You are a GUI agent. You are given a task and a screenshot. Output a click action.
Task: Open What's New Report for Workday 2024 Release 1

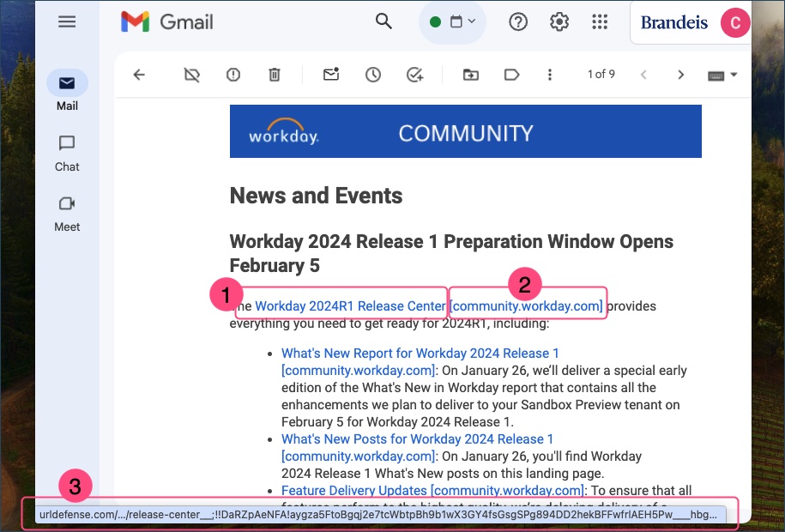click(x=420, y=354)
